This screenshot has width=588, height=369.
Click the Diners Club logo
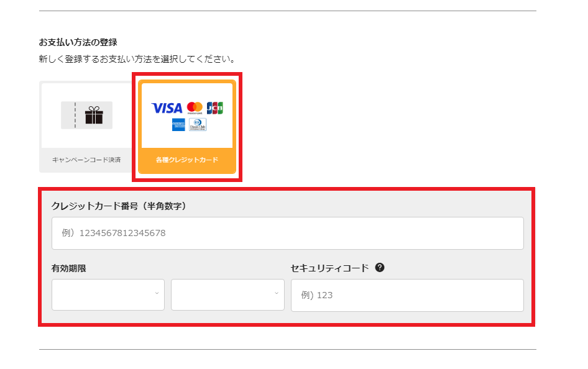click(x=198, y=125)
